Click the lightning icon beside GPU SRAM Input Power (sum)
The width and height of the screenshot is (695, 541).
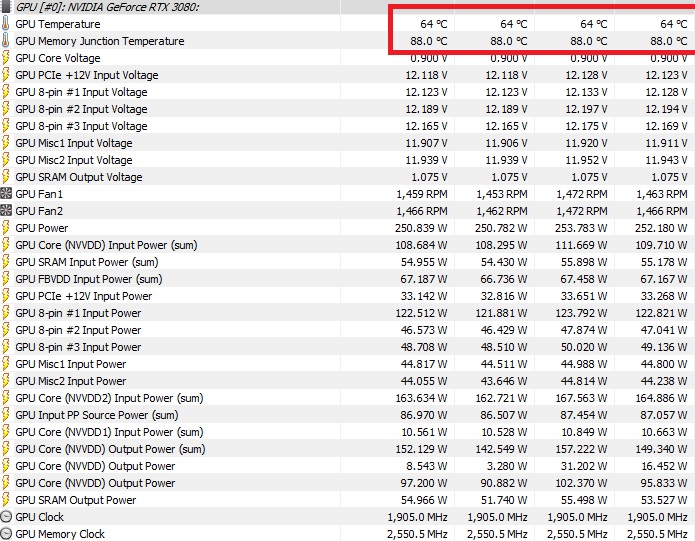tap(5, 261)
